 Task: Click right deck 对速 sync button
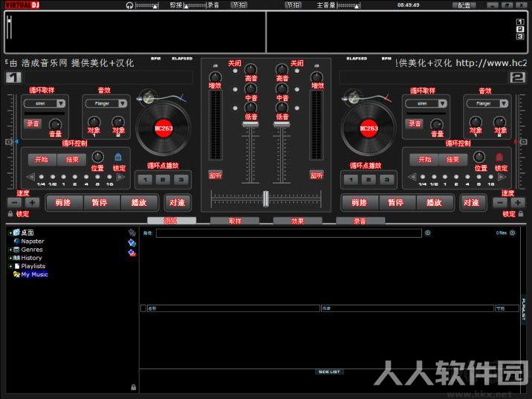coord(472,203)
